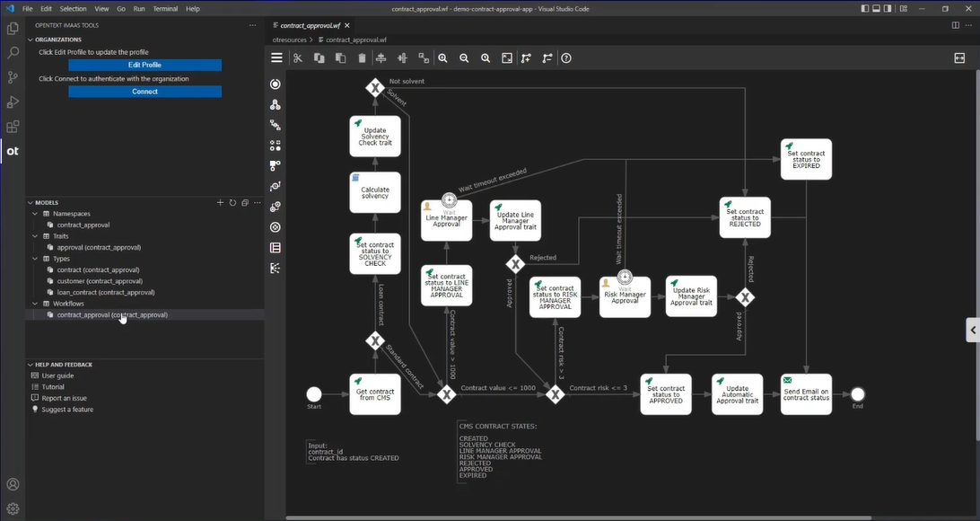
Task: Select the contract_approval.wf editor tab
Action: coord(310,26)
